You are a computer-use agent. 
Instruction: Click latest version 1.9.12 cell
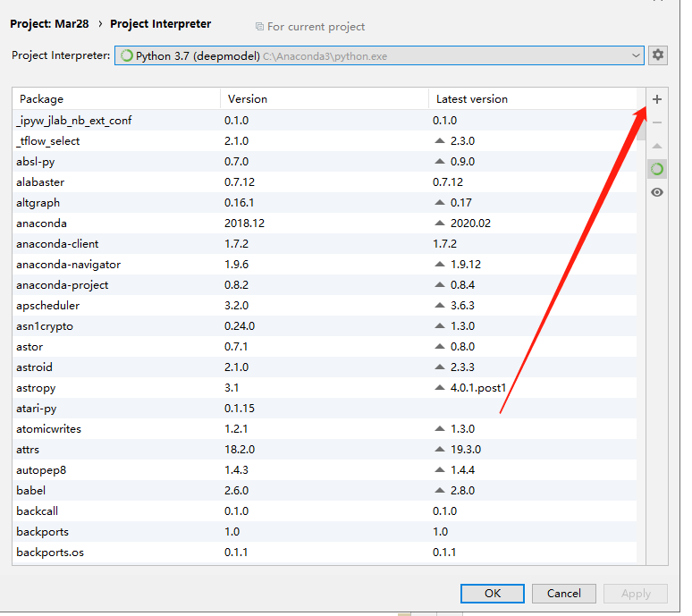coord(466,265)
